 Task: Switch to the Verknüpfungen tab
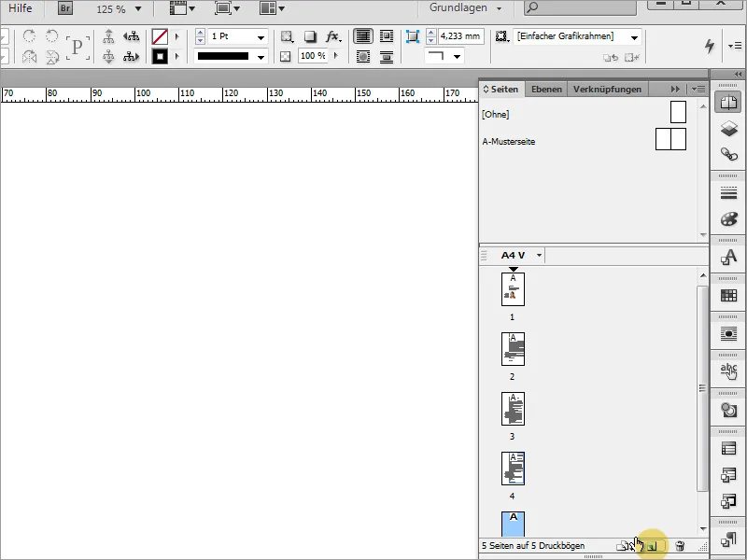click(607, 89)
